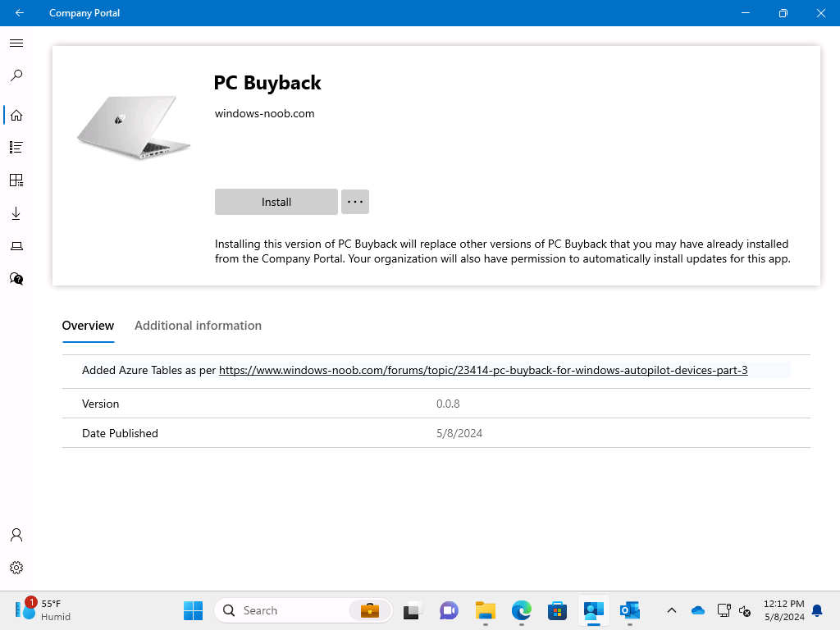Open the search icon in sidebar
The image size is (840, 630).
(x=16, y=75)
